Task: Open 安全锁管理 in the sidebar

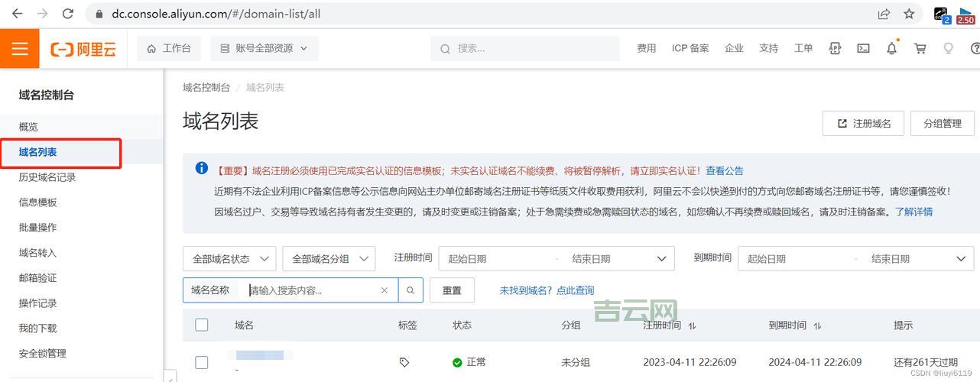Action: click(43, 354)
